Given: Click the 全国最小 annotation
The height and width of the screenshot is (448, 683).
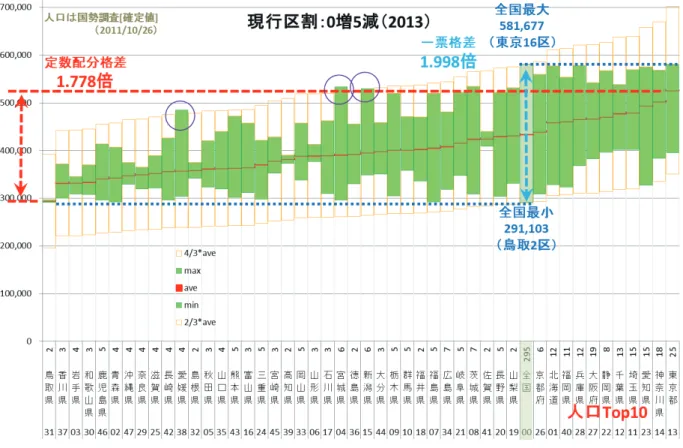Looking at the screenshot, I should (526, 212).
